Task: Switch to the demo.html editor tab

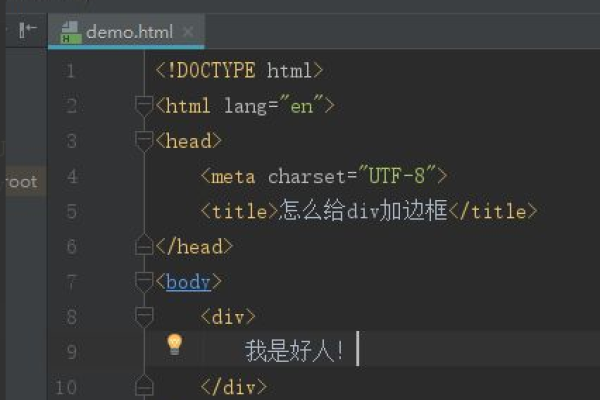Action: point(126,31)
